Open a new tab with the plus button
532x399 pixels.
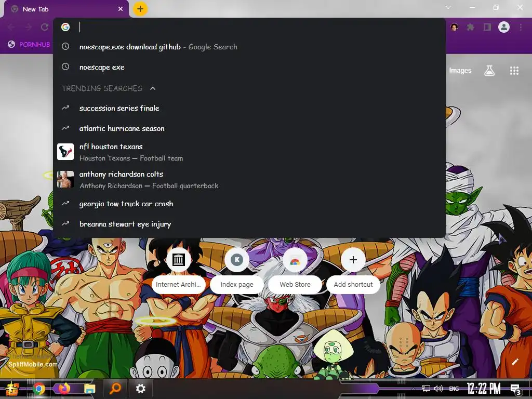140,9
